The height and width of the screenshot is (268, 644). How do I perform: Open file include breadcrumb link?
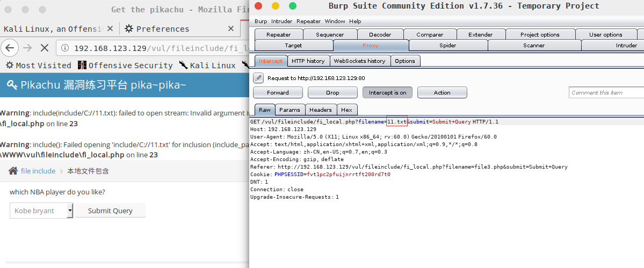pyautogui.click(x=38, y=171)
